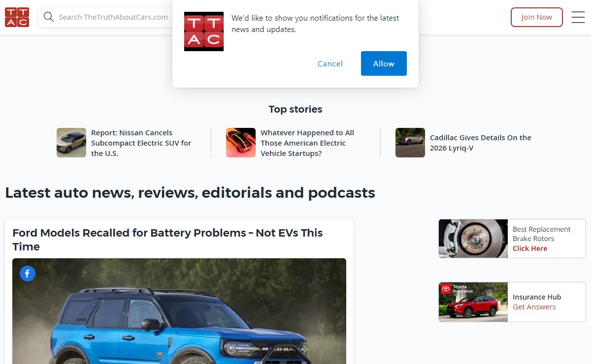The image size is (591, 364).
Task: Open Nissan Cancels Subcompact Electric SUV story
Action: 141,143
